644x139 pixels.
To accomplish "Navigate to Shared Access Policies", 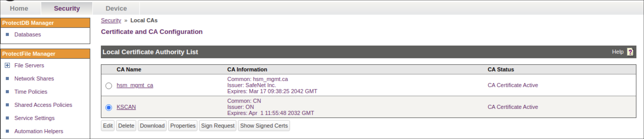I will coord(43,105).
